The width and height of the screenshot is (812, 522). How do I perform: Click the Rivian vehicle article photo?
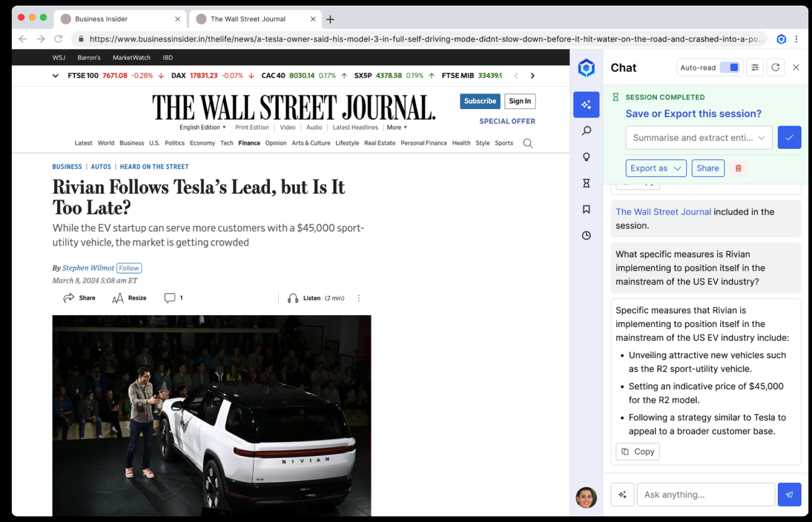point(211,416)
